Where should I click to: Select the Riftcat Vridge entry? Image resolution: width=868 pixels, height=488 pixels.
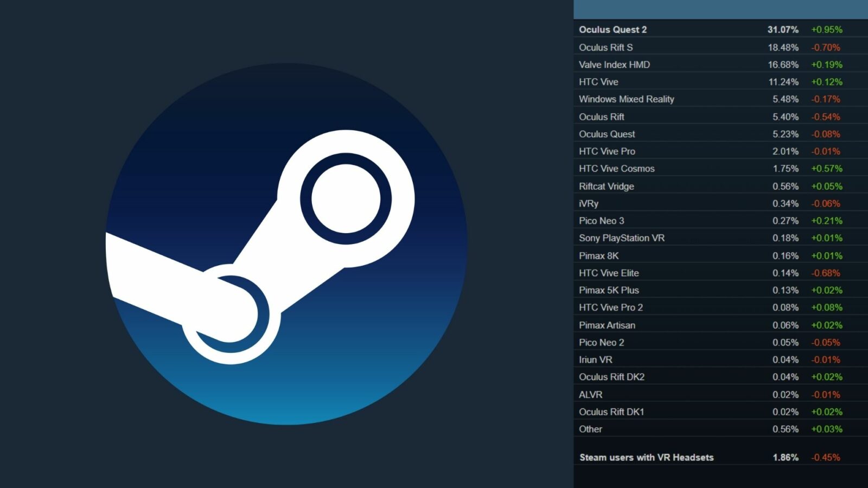(606, 186)
